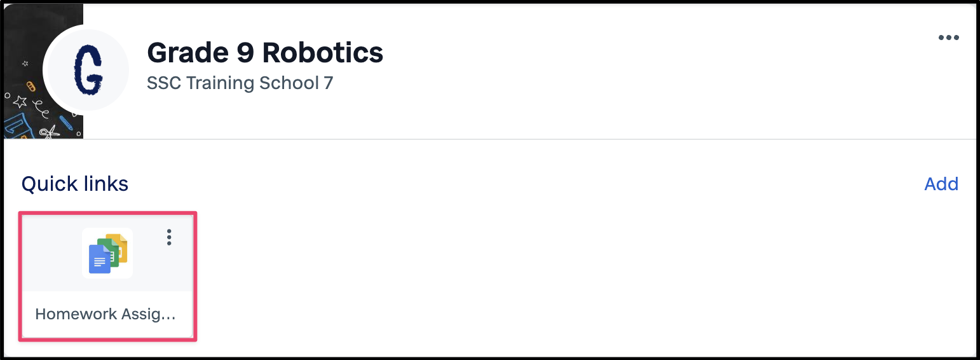Click the star doodle on banner image
980x360 pixels.
point(20,101)
